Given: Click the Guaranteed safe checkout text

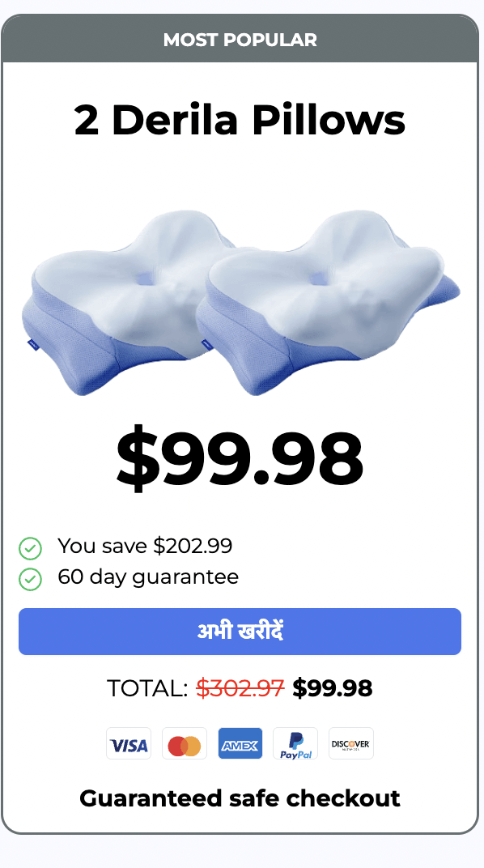Looking at the screenshot, I should [x=240, y=798].
